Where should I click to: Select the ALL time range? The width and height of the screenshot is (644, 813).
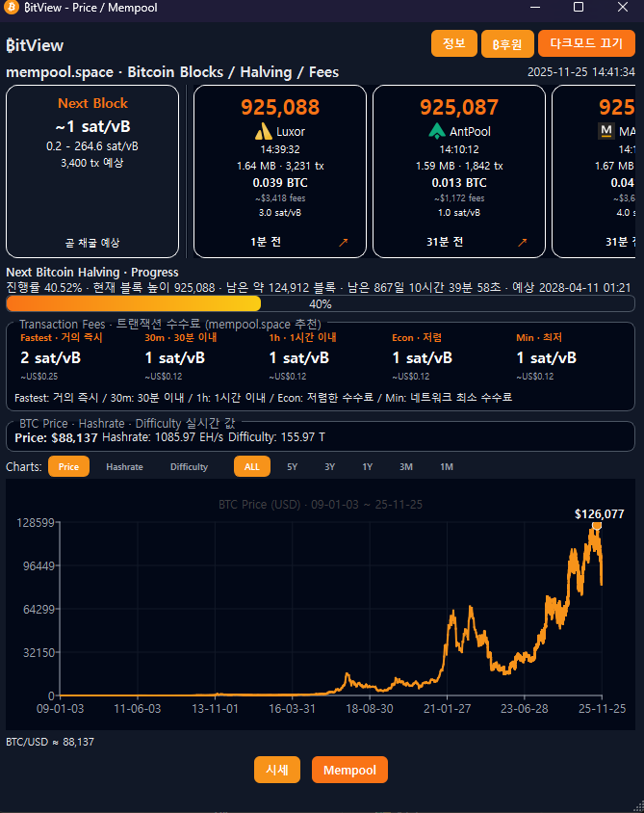[x=252, y=466]
